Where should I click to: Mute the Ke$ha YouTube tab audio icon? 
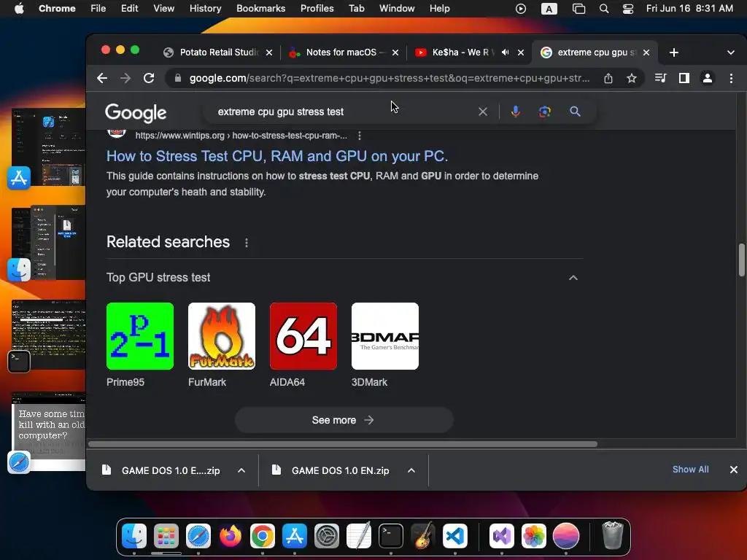[506, 52]
